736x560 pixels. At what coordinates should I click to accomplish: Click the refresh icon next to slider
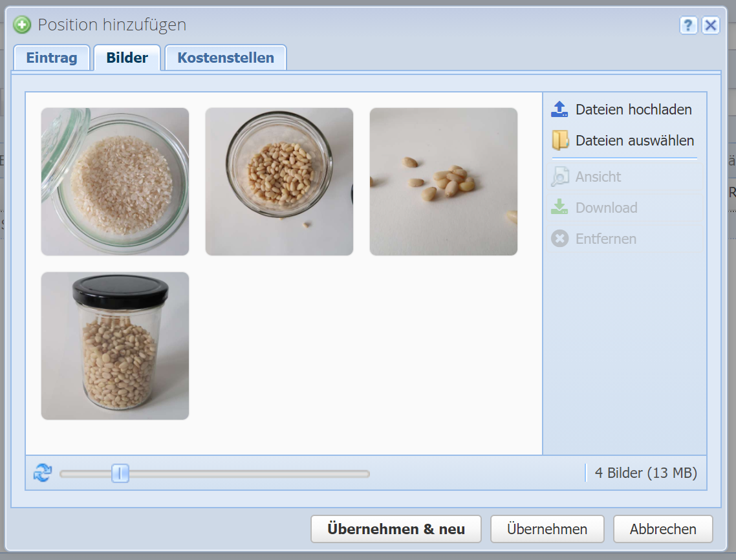tap(42, 473)
